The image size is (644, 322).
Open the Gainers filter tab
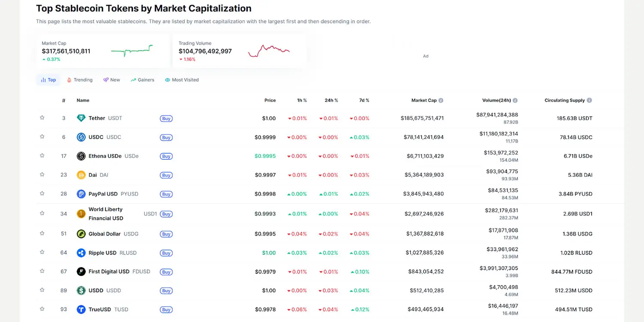pyautogui.click(x=143, y=79)
